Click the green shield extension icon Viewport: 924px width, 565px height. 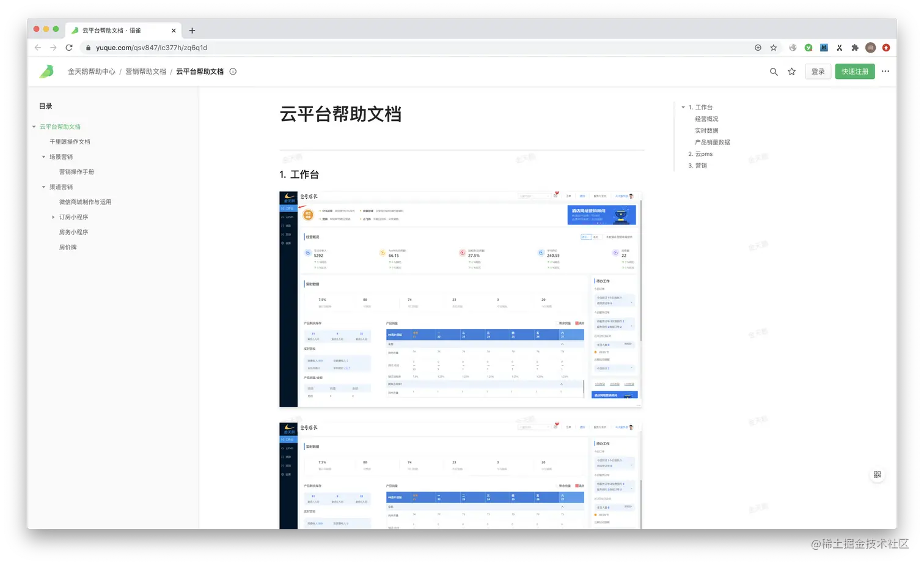coord(809,48)
